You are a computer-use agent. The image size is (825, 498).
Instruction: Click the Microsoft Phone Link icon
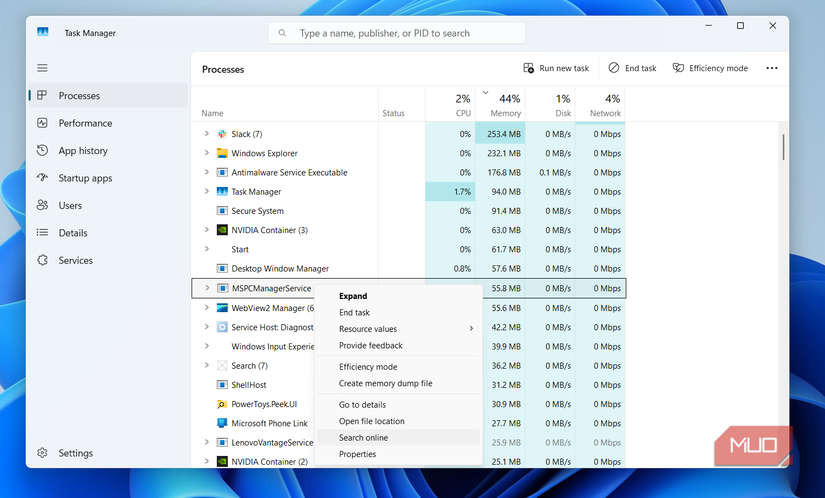tap(222, 423)
